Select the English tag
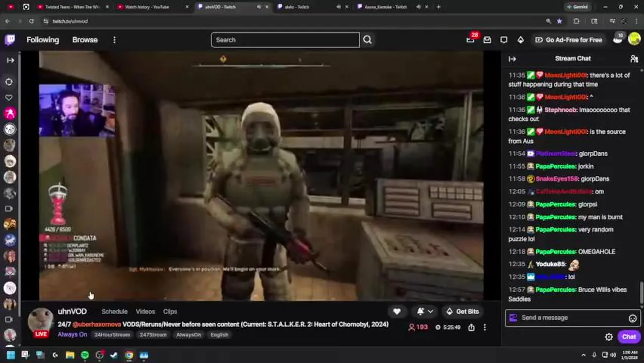644x363 pixels. point(219,335)
